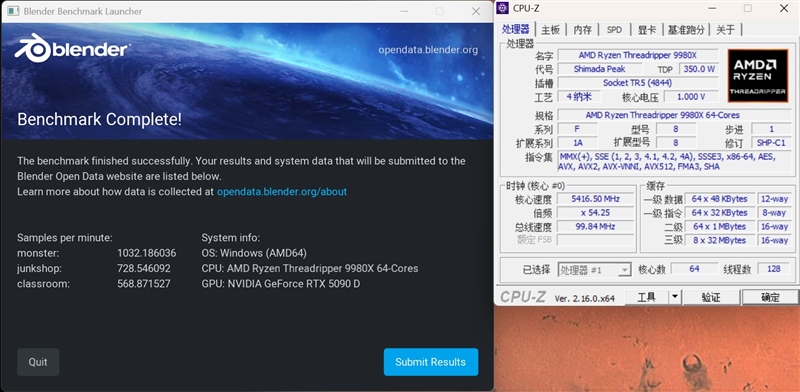800x392 pixels.
Task: Click the core count value 64
Action: click(694, 269)
